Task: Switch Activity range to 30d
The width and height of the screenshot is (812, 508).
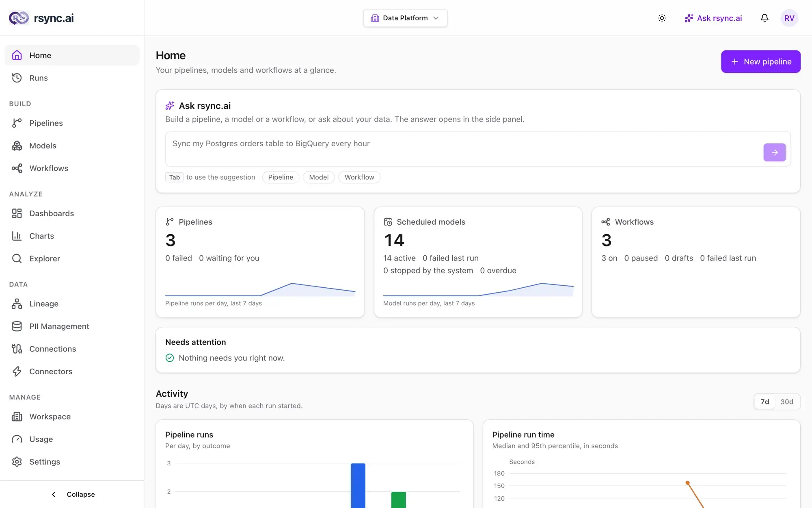Action: (x=787, y=402)
